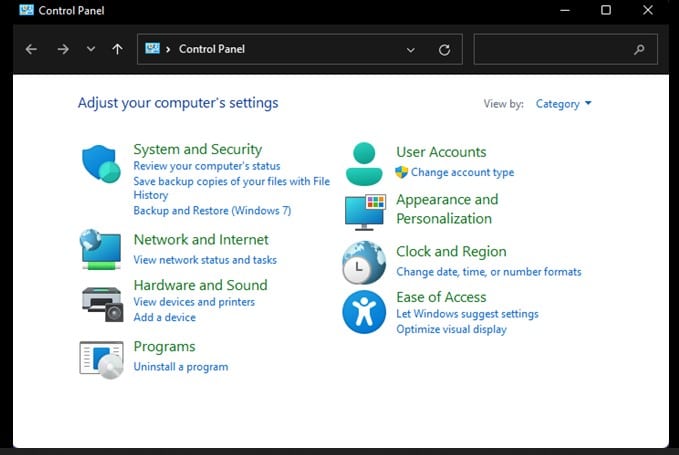Screen dimensions: 679x455
Task: Click the Network and Internet globe monitor icon
Action: pos(100,249)
